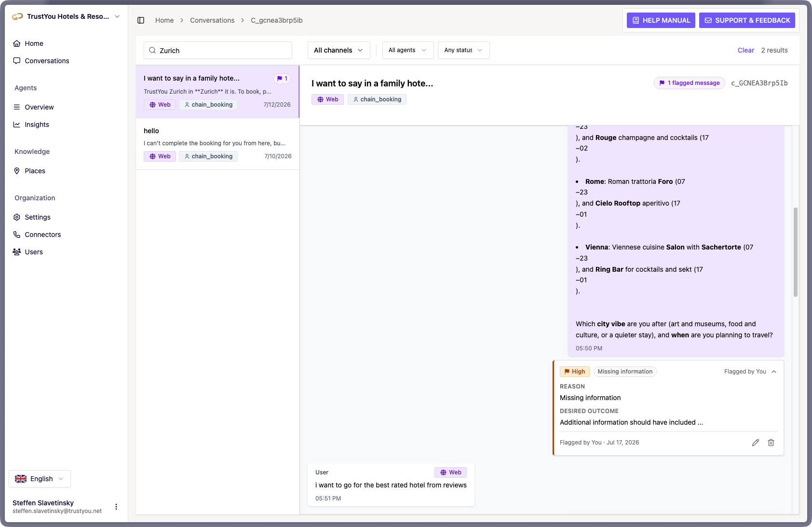Select the 'hello' conversation
Image resolution: width=812 pixels, height=527 pixels.
(217, 144)
